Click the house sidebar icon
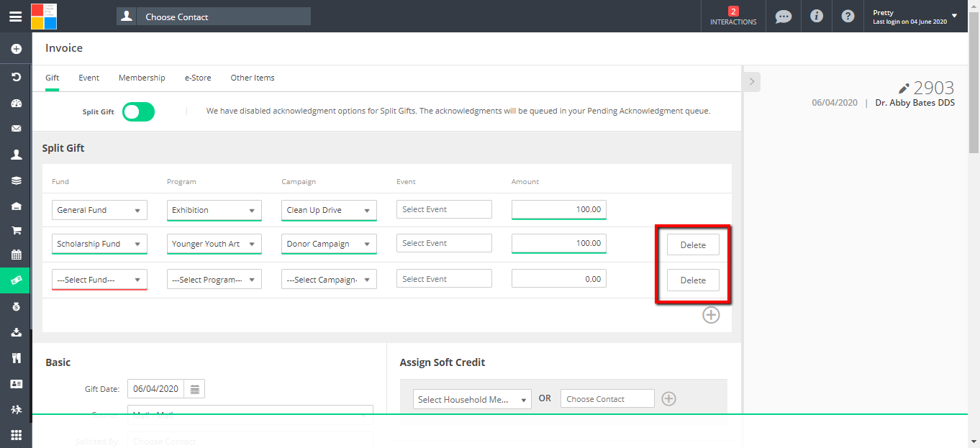Viewport: 980px width, 448px height. click(16, 206)
